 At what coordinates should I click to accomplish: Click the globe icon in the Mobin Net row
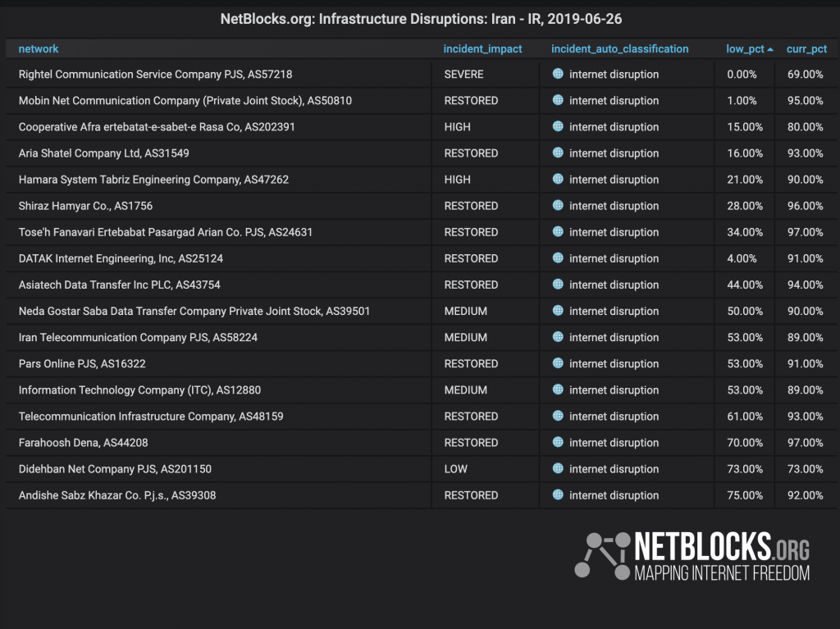point(558,100)
